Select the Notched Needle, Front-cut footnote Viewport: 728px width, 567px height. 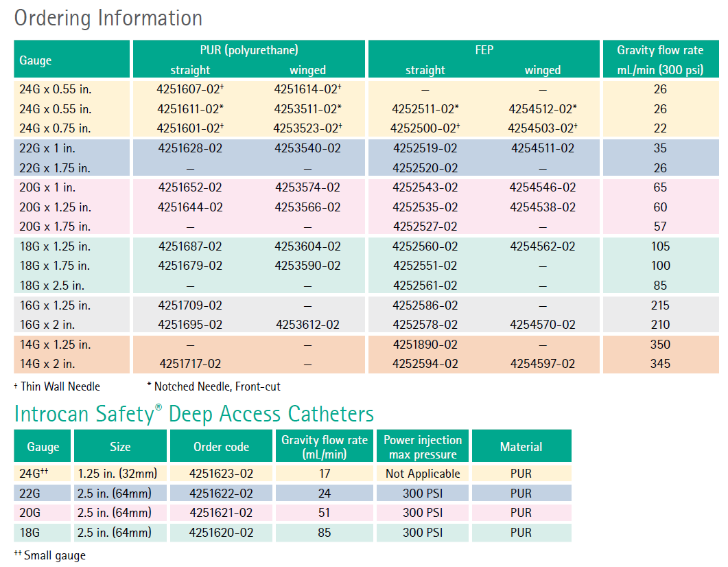click(214, 386)
